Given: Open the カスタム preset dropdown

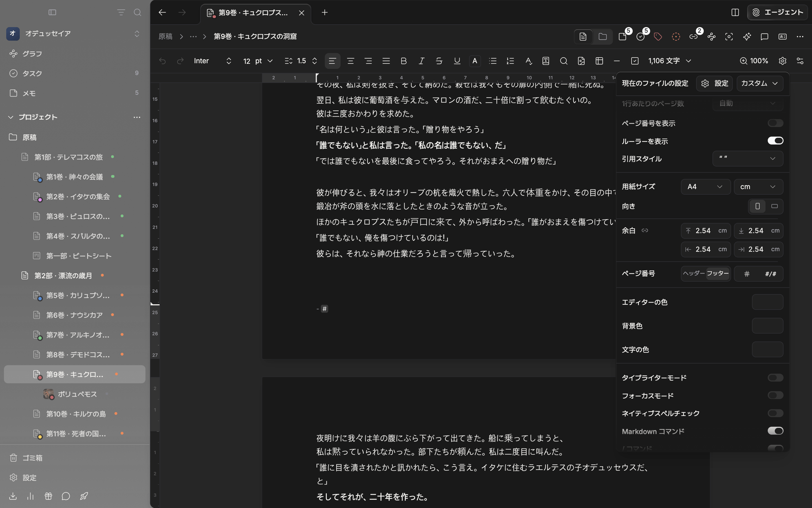Looking at the screenshot, I should point(760,83).
